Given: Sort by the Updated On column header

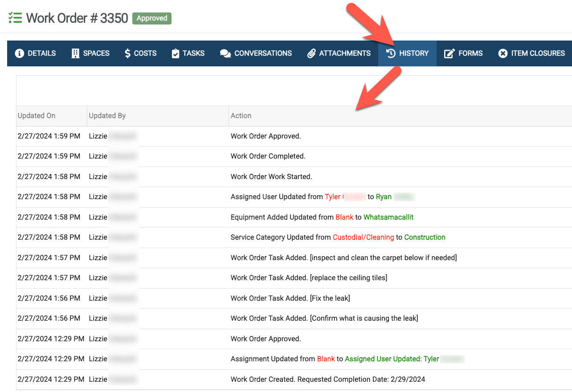Looking at the screenshot, I should point(37,116).
